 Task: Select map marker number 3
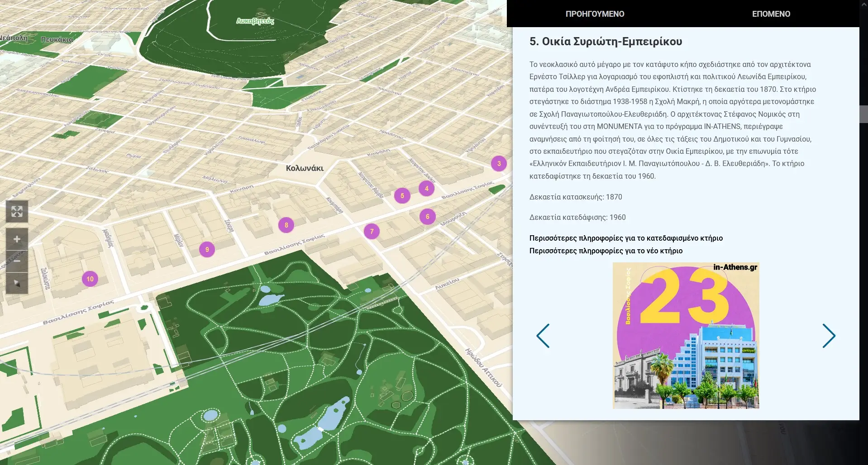pyautogui.click(x=499, y=164)
